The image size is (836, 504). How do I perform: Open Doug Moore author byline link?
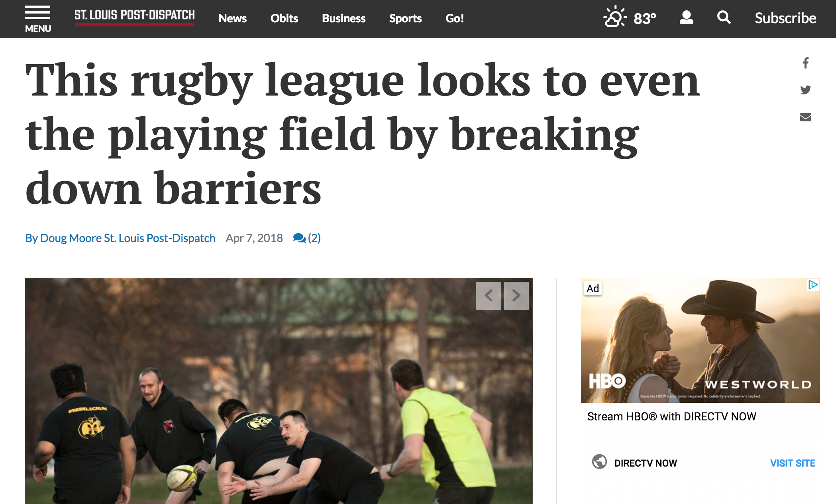[120, 238]
